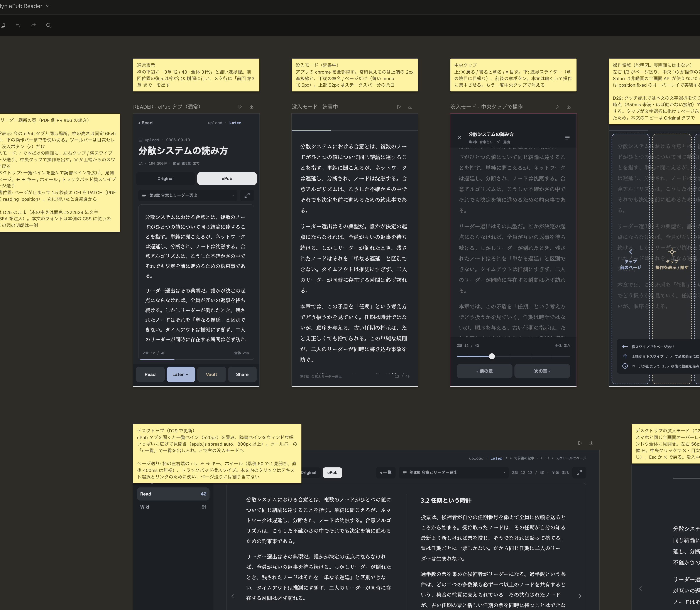Select Wiki in the sidebar list
The width and height of the screenshot is (700, 610).
tap(173, 507)
